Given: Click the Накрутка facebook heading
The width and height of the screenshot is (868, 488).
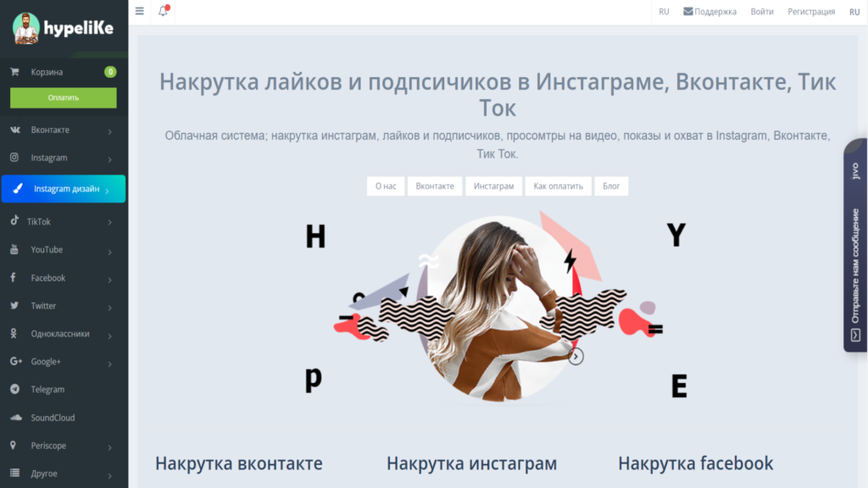Looking at the screenshot, I should pyautogui.click(x=695, y=463).
